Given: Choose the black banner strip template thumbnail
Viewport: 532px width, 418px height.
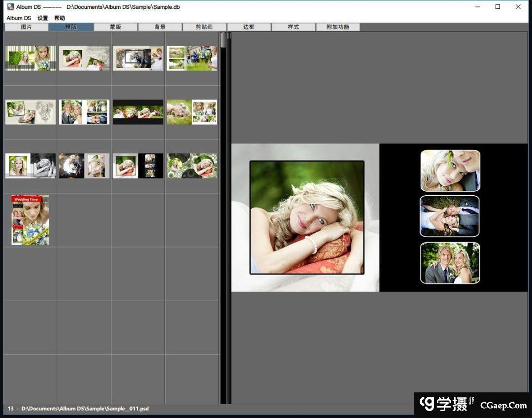Looking at the screenshot, I should (x=138, y=112).
